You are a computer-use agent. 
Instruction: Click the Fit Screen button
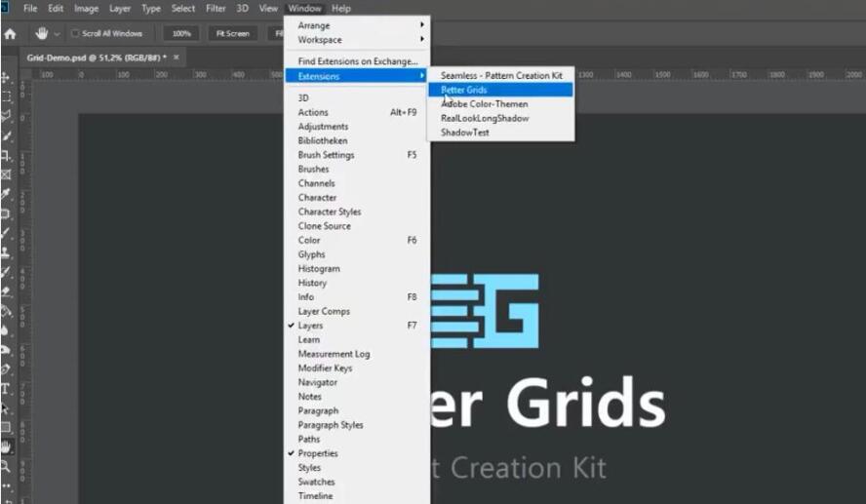click(x=232, y=34)
